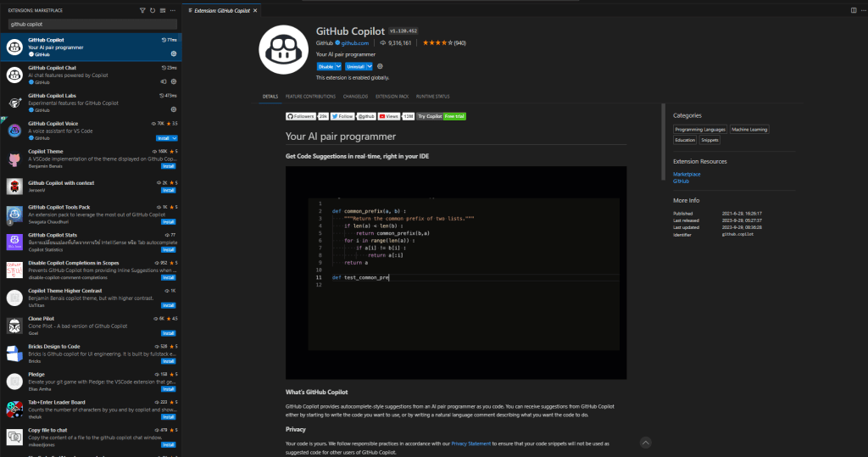
Task: Open the Privacy Statement link
Action: (x=470, y=443)
